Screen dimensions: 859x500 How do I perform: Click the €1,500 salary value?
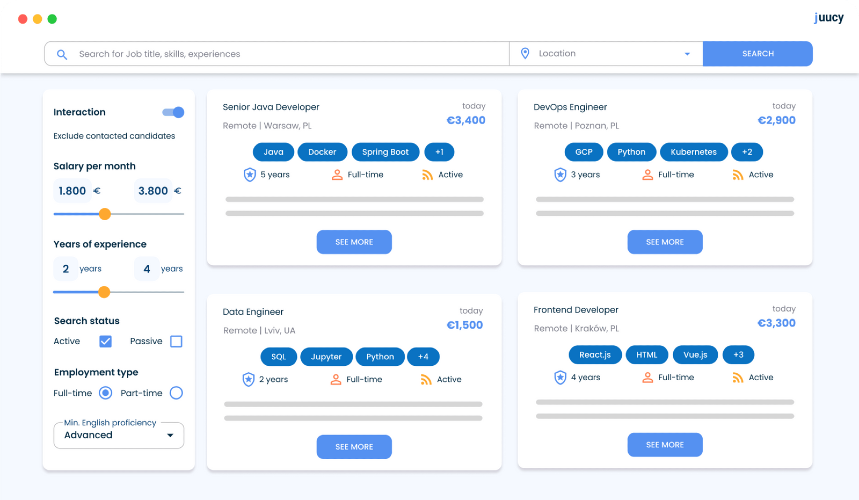pyautogui.click(x=465, y=325)
